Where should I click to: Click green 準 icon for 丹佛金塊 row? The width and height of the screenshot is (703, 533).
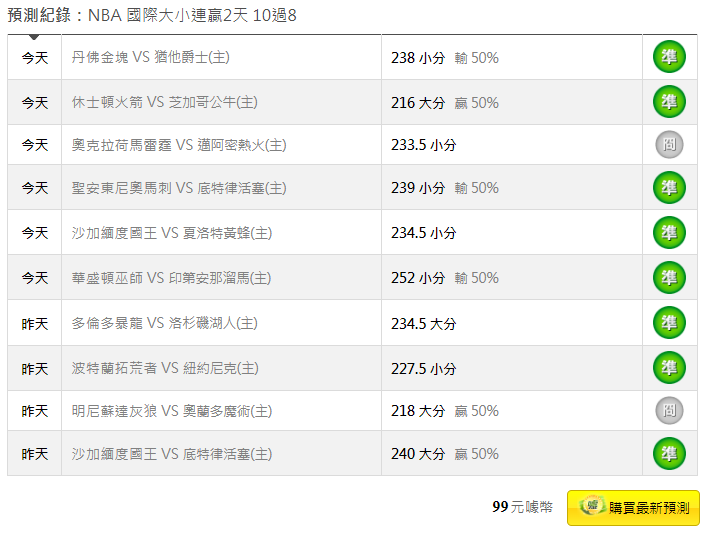(x=669, y=57)
